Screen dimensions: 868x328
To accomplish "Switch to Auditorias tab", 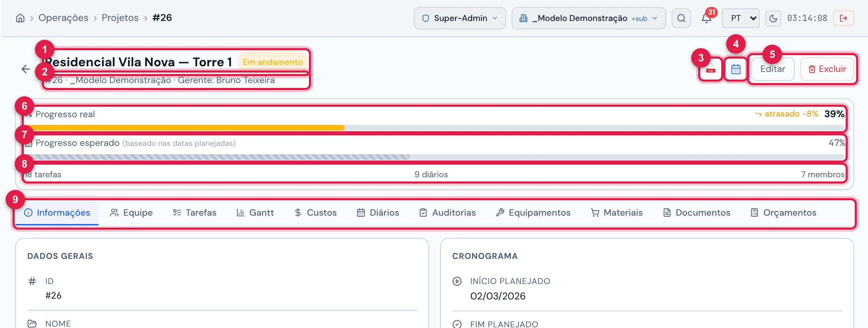I will pos(448,213).
